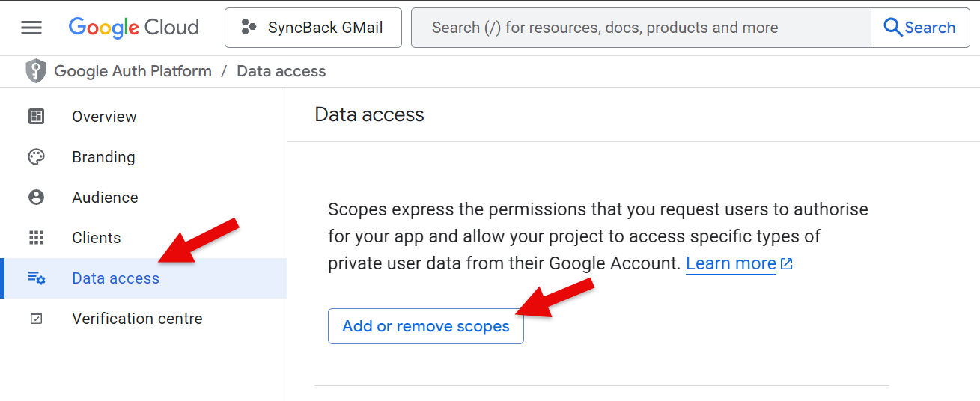
Task: Open Verification centre page
Action: pos(137,319)
